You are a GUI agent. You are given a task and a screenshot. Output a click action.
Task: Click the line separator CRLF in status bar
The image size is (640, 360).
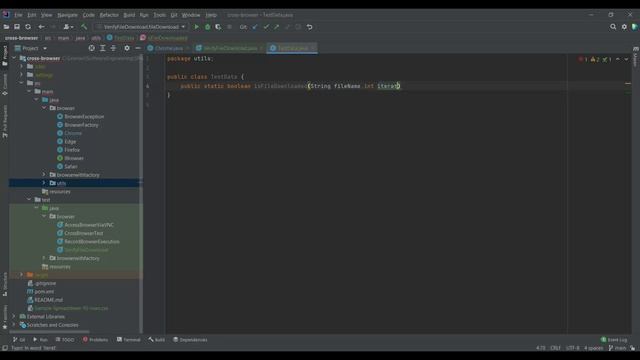tap(555, 348)
